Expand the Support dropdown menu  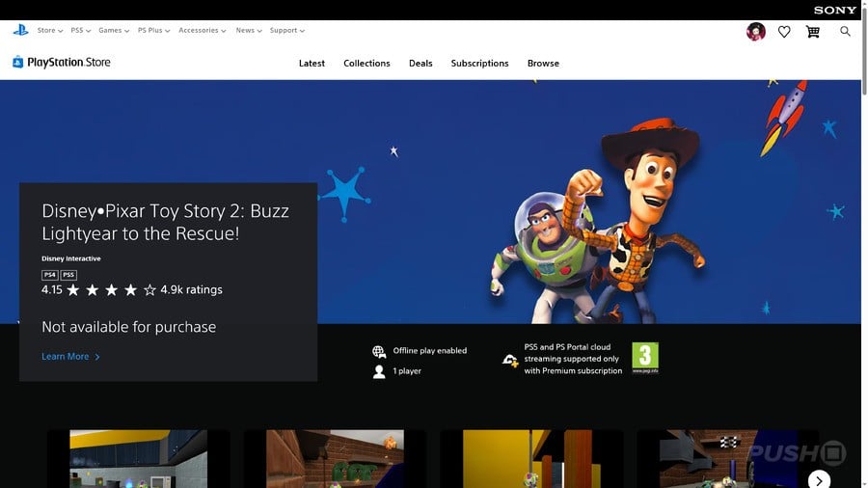tap(287, 31)
